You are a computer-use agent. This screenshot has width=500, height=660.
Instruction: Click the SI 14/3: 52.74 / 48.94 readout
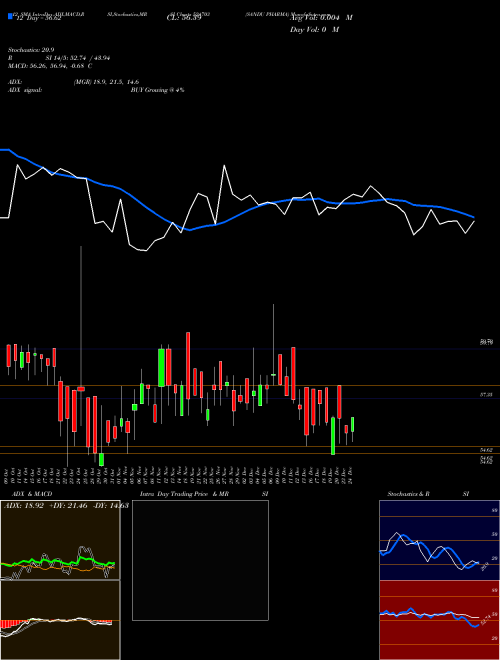coord(77,58)
